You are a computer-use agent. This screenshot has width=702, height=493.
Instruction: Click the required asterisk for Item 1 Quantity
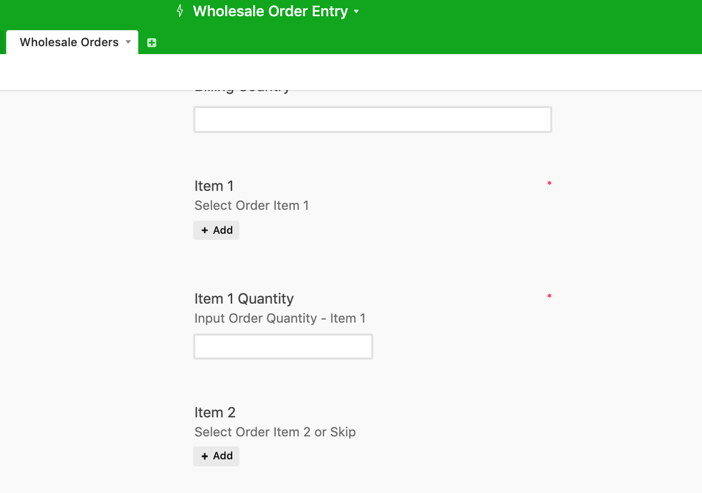tap(549, 297)
